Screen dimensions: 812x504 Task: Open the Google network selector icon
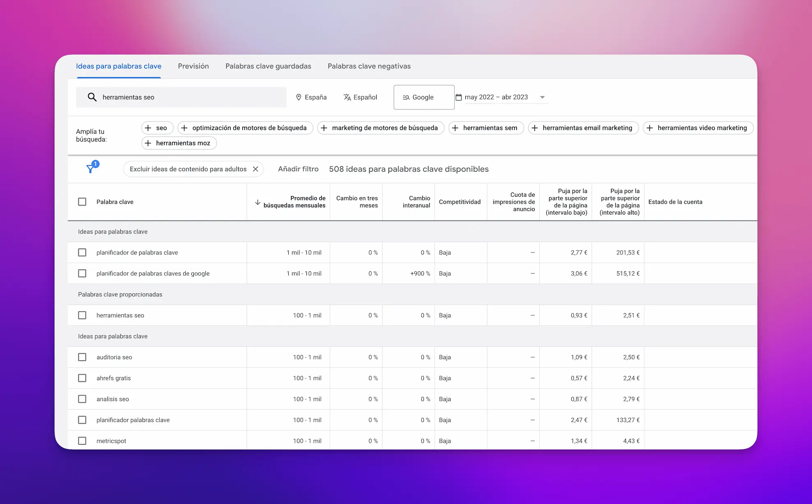(406, 97)
